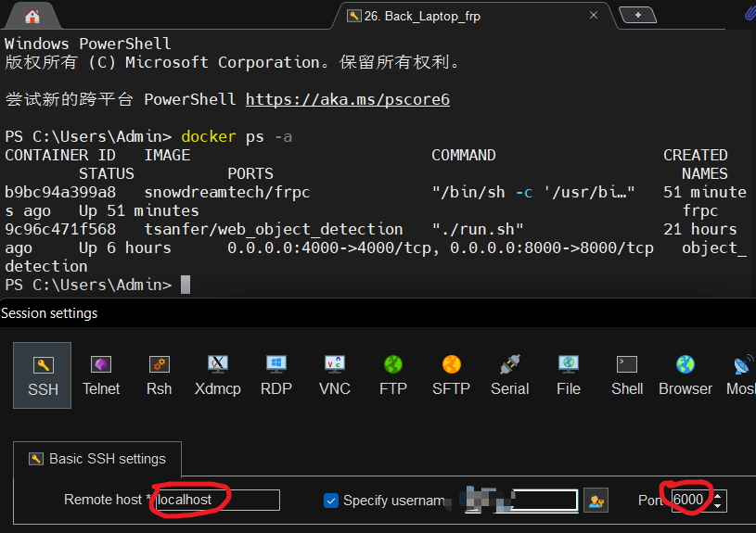The image size is (756, 533).
Task: Select the SSH session type
Action: pos(43,375)
